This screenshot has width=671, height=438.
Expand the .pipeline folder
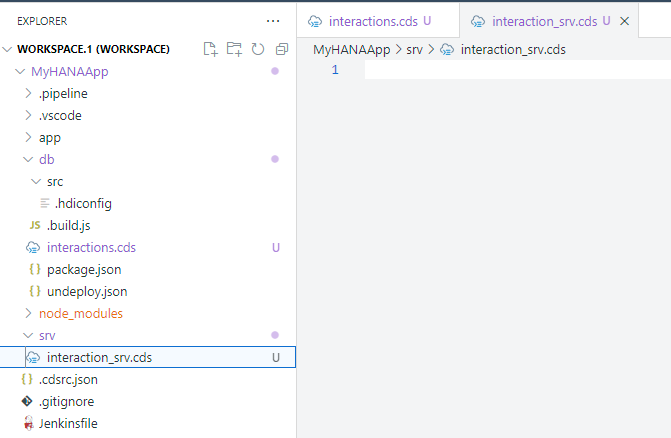point(28,93)
